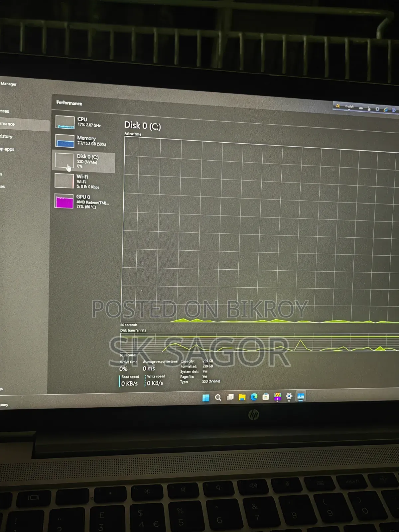Go to the Processes sidebar tab

pos(5,111)
